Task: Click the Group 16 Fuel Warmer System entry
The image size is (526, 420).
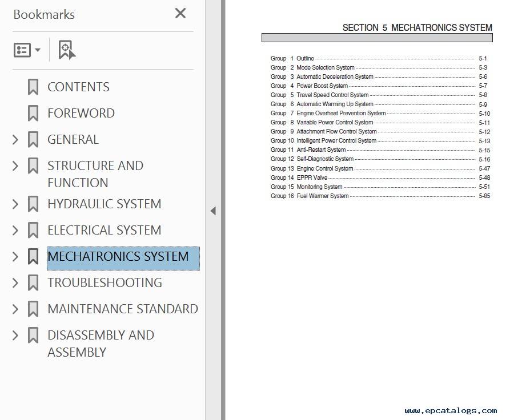Action: click(380, 196)
